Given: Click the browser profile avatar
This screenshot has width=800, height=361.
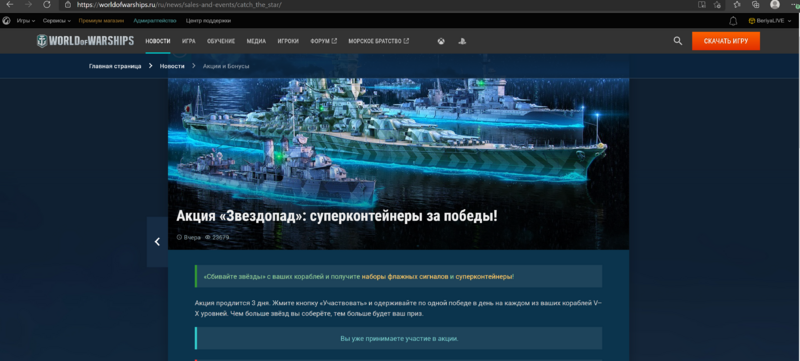Looking at the screenshot, I should coord(775,4).
